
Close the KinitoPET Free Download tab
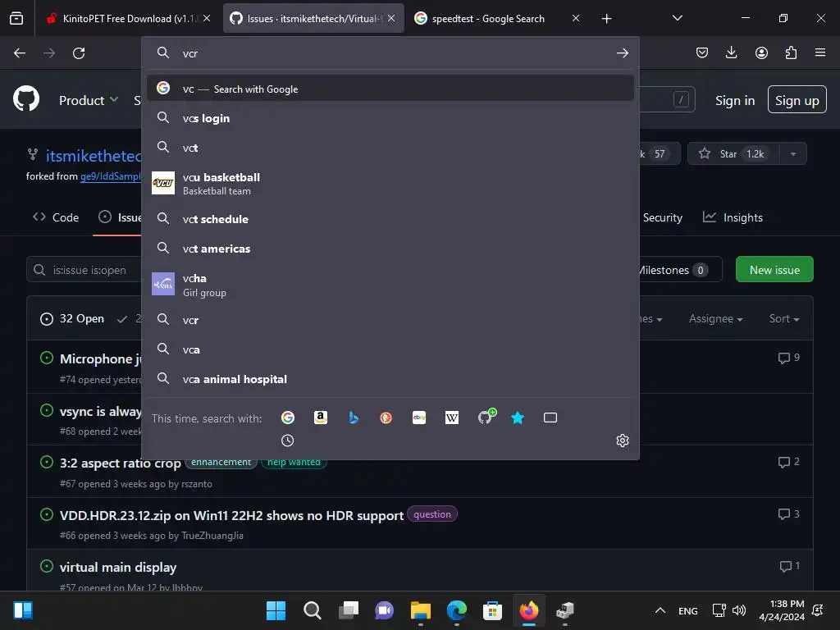(x=207, y=18)
